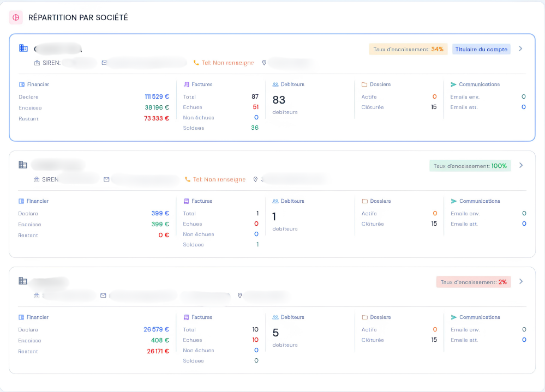Expand the first company with 34% chevron

click(520, 49)
